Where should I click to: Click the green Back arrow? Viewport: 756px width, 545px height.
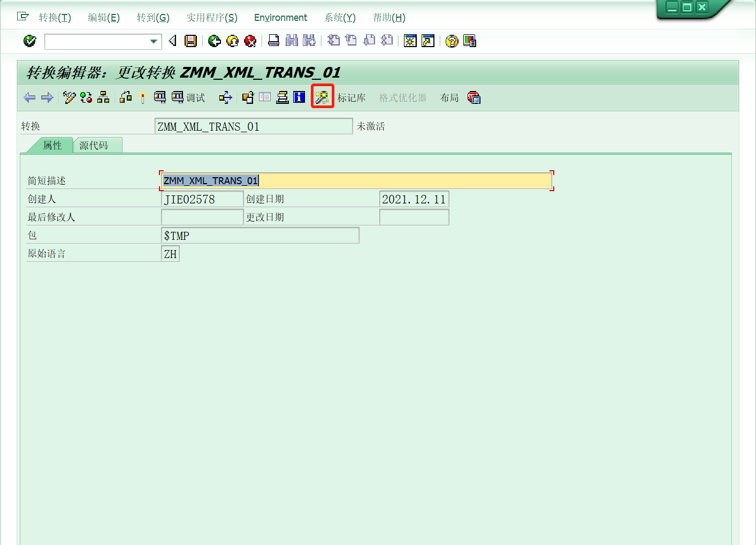[214, 41]
